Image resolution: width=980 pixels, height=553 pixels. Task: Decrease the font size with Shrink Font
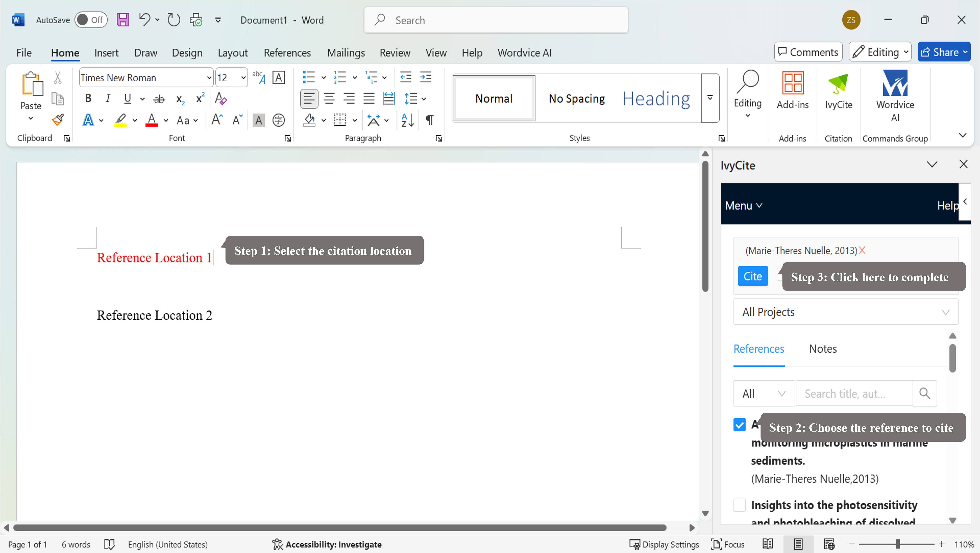coord(237,120)
